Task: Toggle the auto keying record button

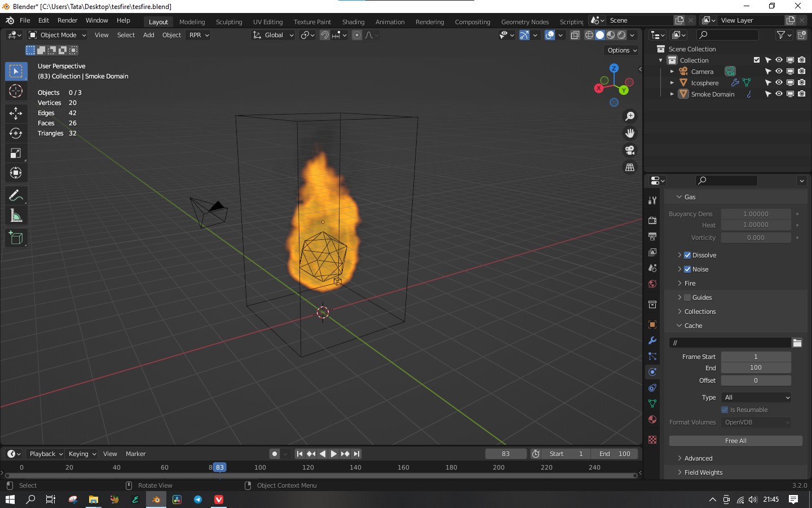Action: pyautogui.click(x=275, y=454)
